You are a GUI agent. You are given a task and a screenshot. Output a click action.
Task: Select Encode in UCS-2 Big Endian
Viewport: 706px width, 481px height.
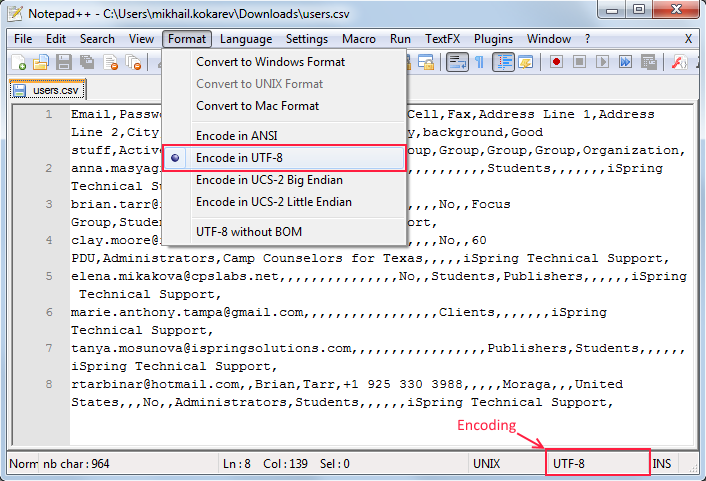[x=285, y=180]
